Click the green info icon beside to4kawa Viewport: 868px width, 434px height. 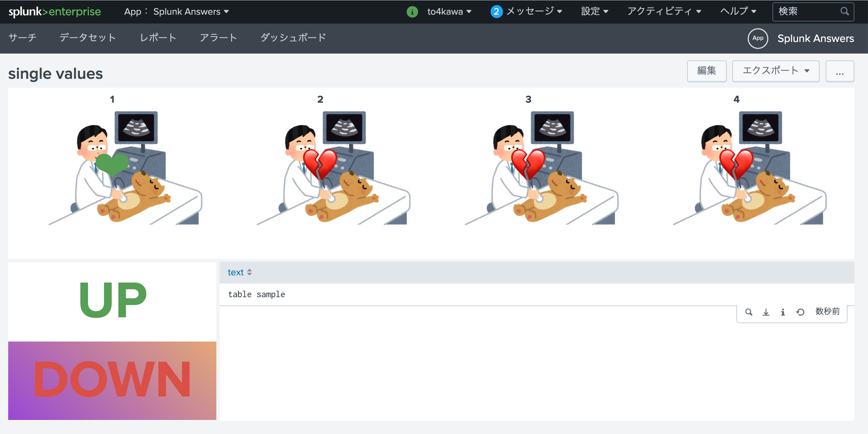(x=412, y=11)
